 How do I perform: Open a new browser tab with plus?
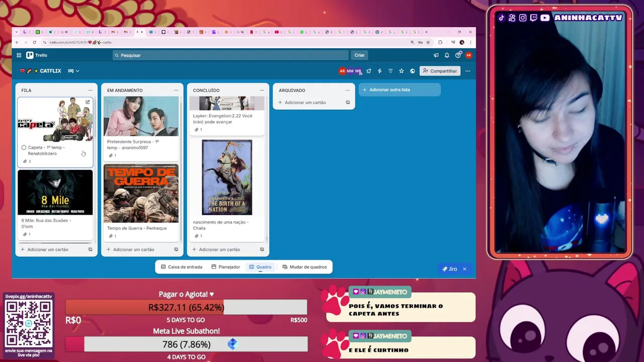(x=427, y=32)
